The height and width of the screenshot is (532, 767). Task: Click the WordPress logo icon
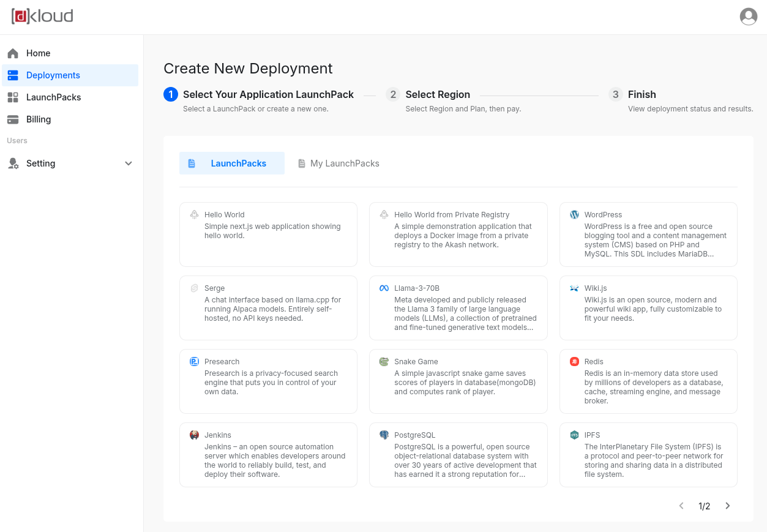click(x=574, y=215)
